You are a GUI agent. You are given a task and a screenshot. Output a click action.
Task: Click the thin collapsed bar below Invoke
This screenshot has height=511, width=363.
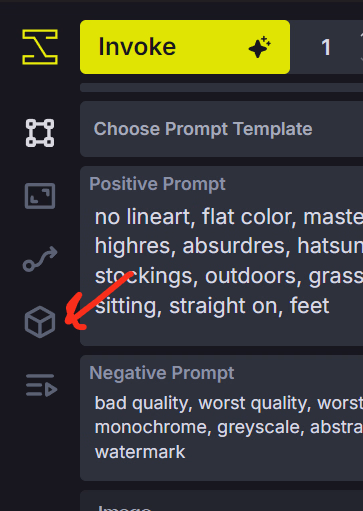tap(221, 88)
